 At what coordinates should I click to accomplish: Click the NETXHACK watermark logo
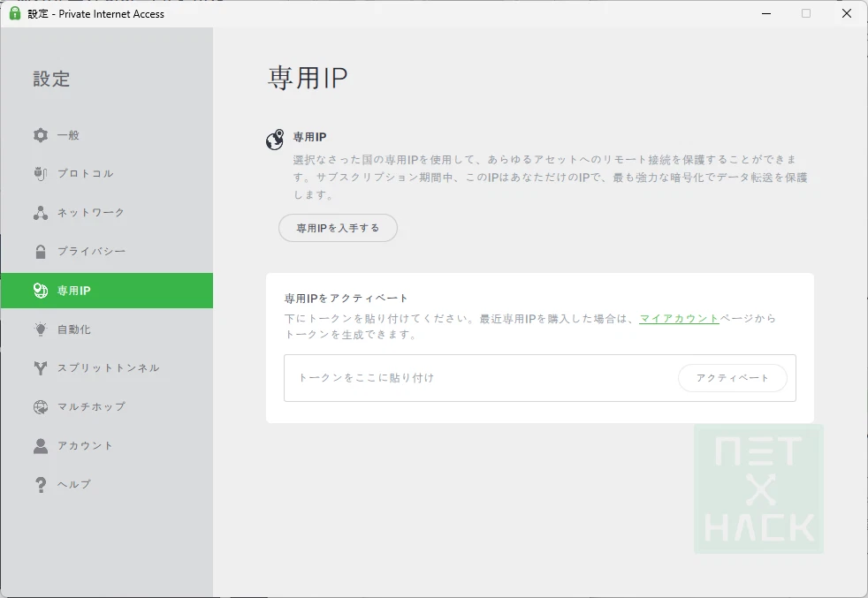(x=758, y=488)
